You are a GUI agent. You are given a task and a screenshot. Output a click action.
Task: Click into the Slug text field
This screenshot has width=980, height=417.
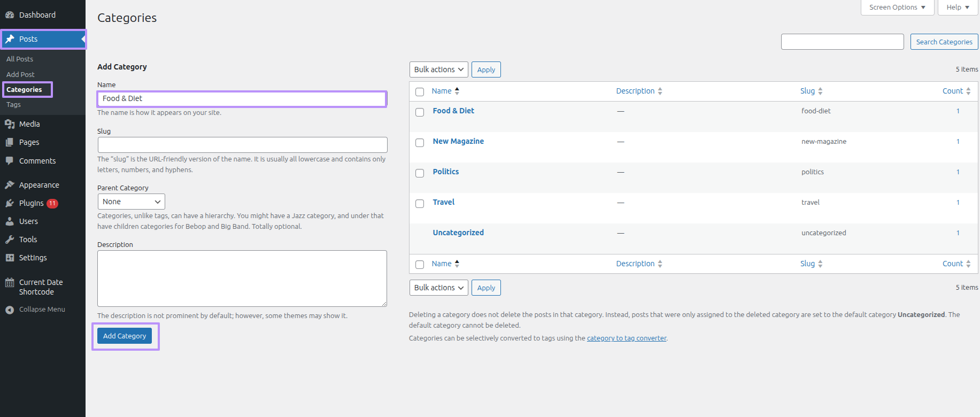click(242, 145)
